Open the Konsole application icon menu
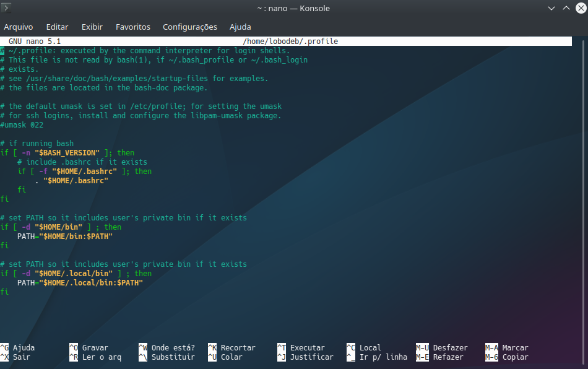 click(7, 8)
